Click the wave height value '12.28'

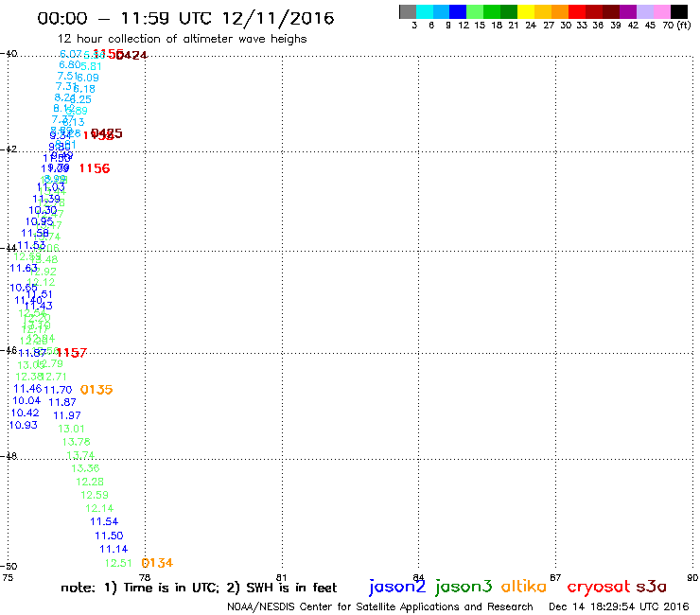click(x=90, y=482)
